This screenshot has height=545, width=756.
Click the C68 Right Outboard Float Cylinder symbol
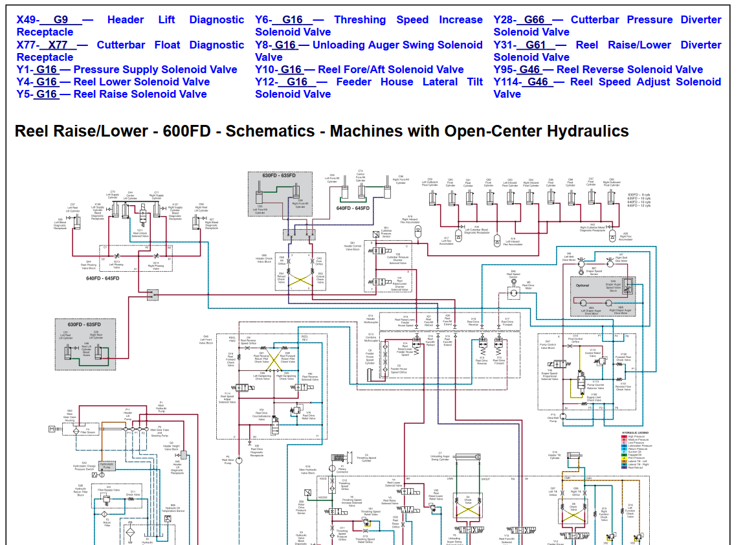pos(612,197)
